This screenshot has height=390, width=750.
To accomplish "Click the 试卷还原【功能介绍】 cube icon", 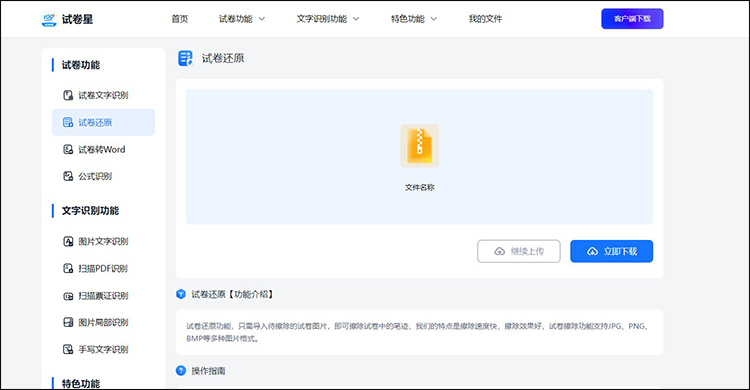I will 181,294.
